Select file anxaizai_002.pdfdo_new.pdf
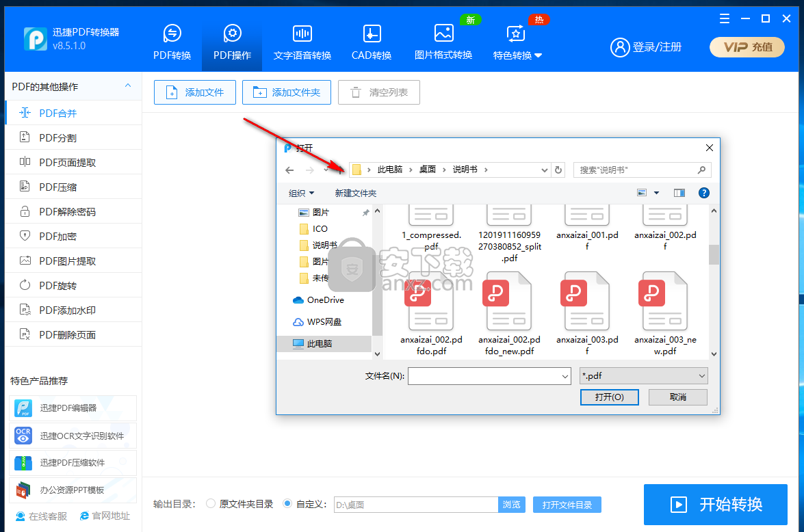 509,314
